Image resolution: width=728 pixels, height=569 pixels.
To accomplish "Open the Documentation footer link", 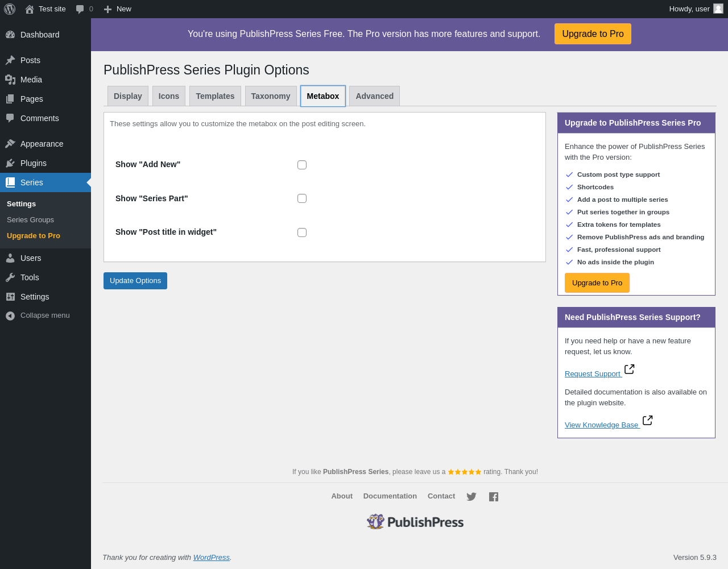I will (x=390, y=496).
